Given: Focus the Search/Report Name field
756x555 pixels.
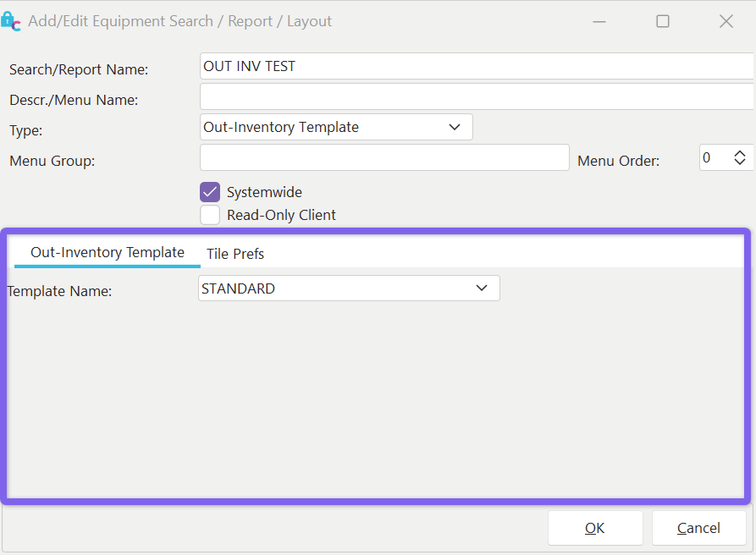Looking at the screenshot, I should pos(476,66).
